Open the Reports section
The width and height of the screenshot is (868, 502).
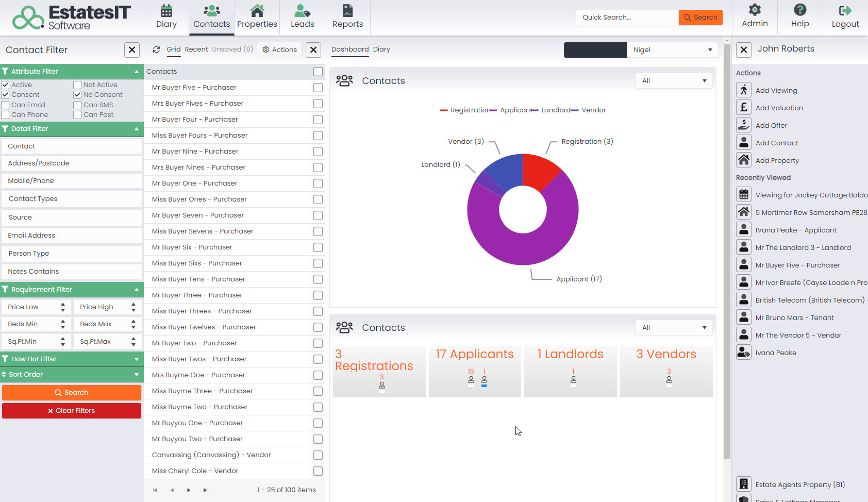[x=347, y=17]
